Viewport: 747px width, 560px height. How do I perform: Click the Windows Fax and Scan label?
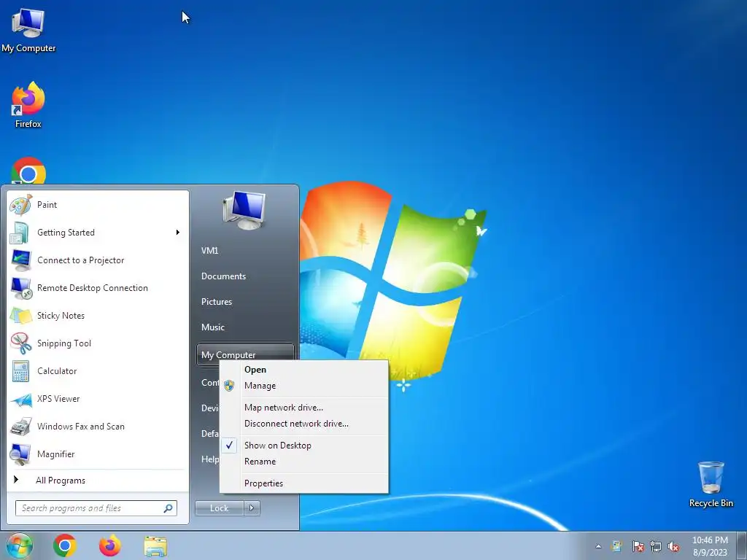click(x=80, y=427)
